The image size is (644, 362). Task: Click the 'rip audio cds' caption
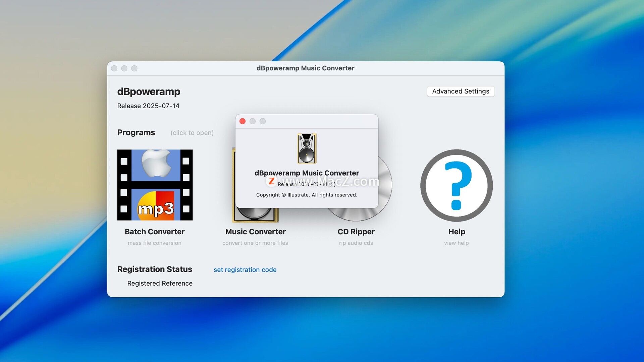pyautogui.click(x=356, y=243)
